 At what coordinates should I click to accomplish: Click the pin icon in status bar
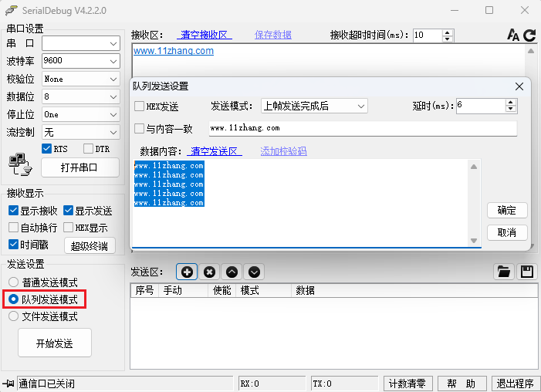point(8,384)
